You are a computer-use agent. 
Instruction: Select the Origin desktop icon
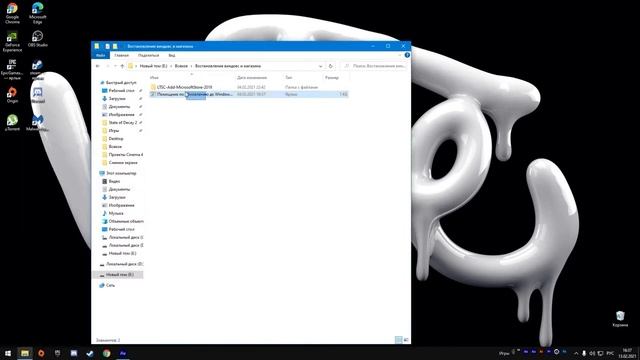pyautogui.click(x=12, y=95)
